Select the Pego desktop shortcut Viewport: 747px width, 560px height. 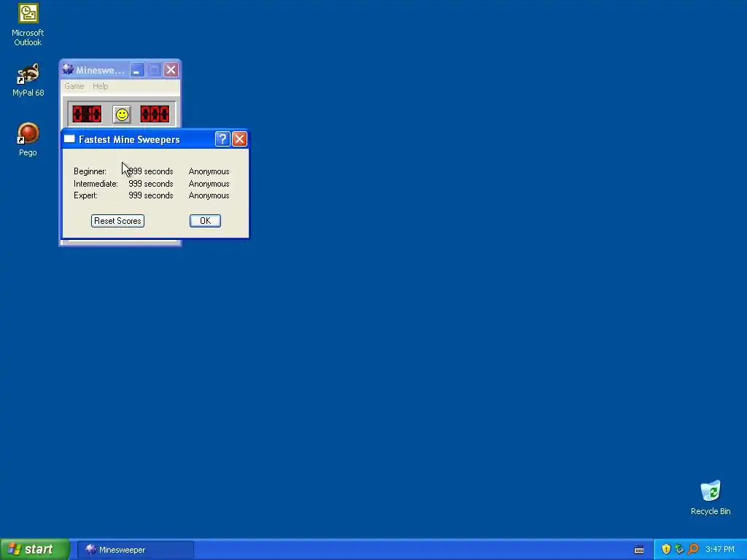[28, 139]
